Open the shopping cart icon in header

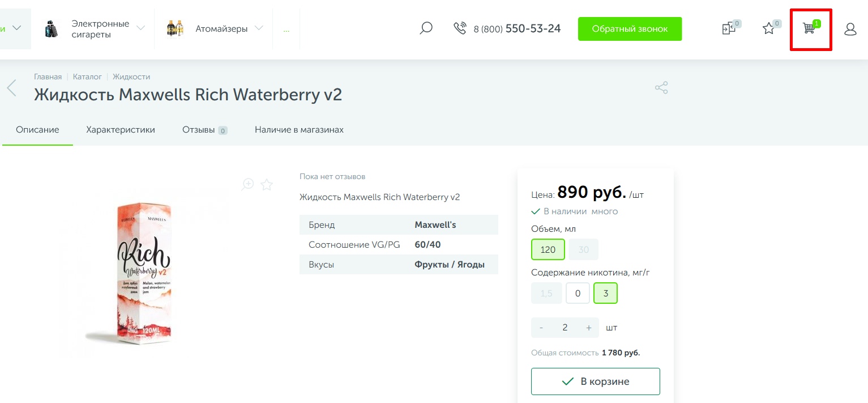[810, 28]
